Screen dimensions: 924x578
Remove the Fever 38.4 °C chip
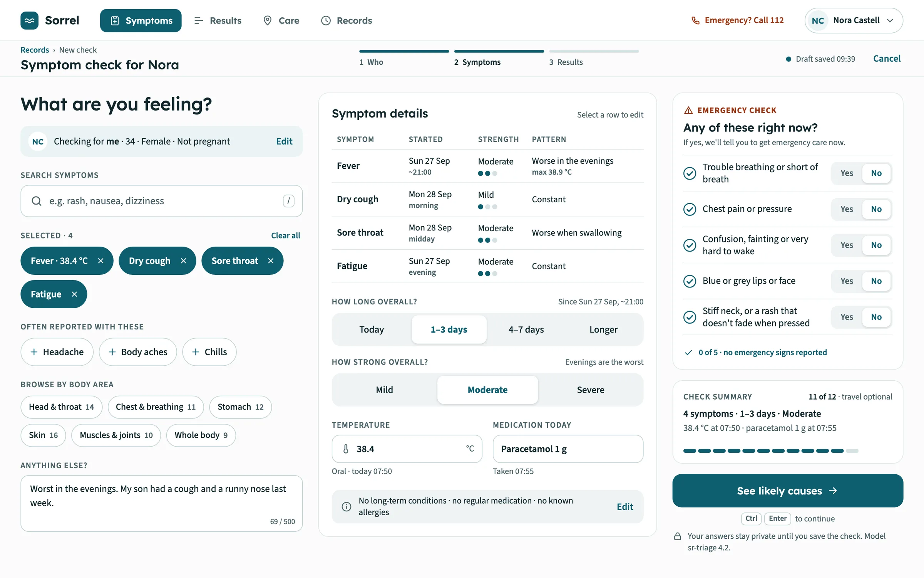coord(101,261)
